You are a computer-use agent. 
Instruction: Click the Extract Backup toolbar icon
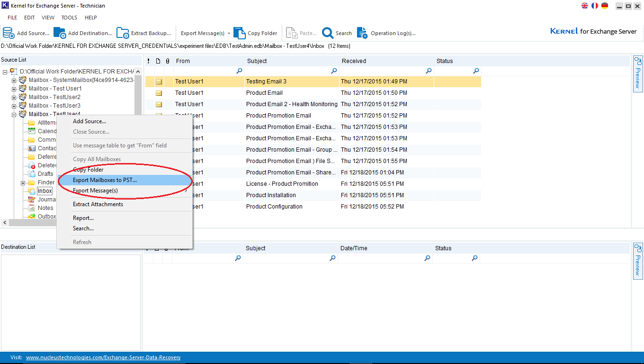123,33
